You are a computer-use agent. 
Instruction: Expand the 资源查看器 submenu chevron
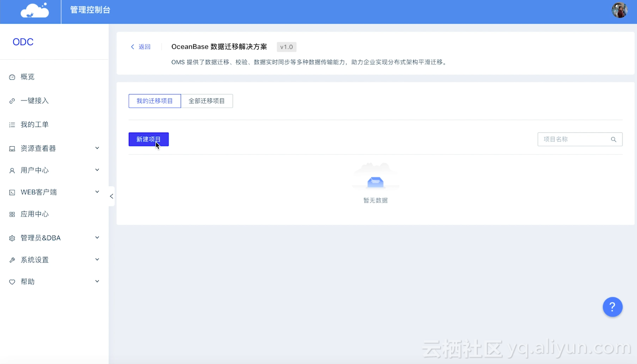(x=97, y=148)
